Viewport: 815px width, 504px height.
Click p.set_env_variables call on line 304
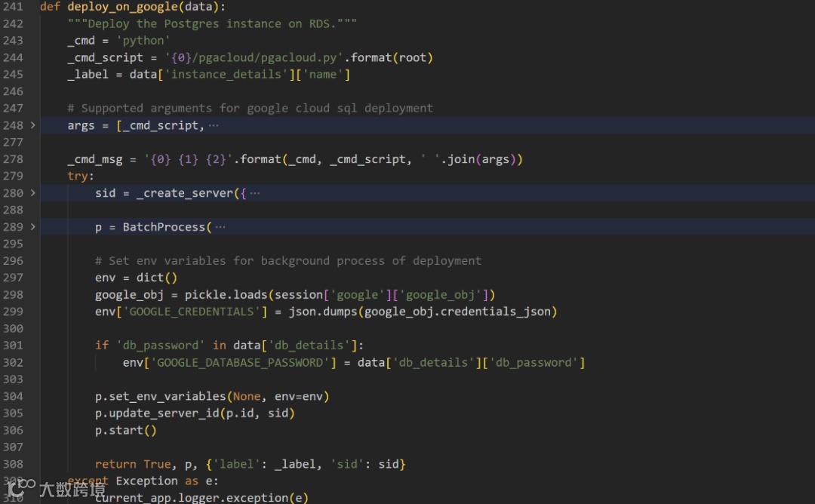(212, 396)
